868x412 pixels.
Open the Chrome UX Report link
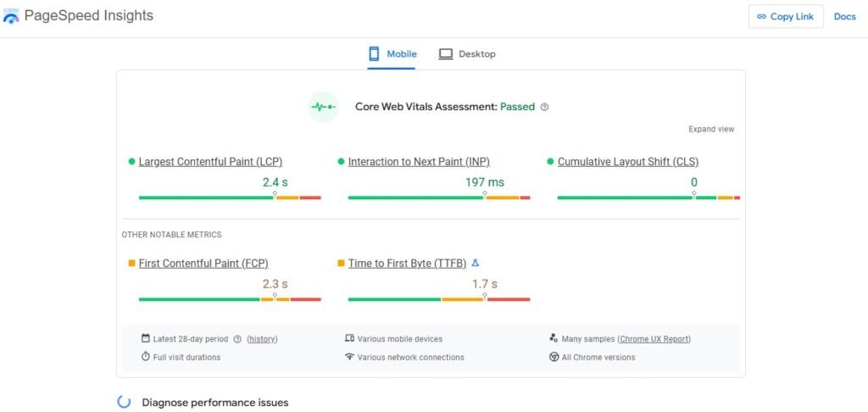[654, 339]
